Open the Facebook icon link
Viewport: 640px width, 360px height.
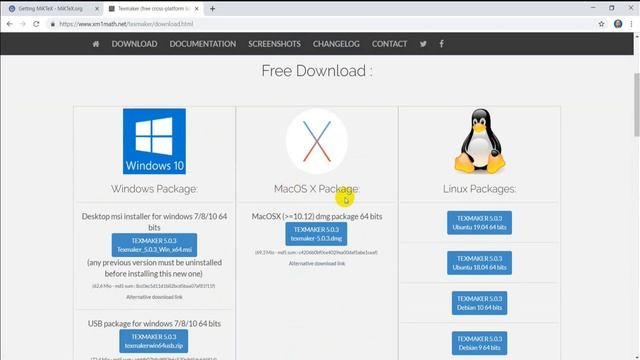coord(441,44)
